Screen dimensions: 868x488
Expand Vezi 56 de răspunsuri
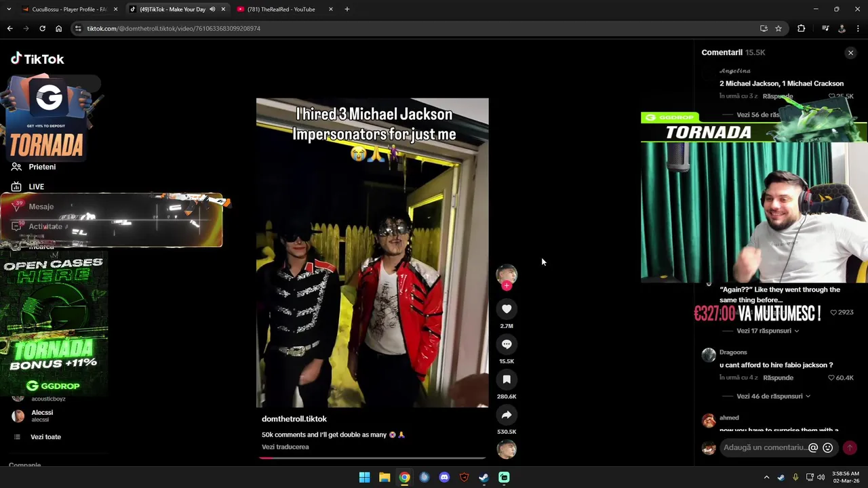757,115
